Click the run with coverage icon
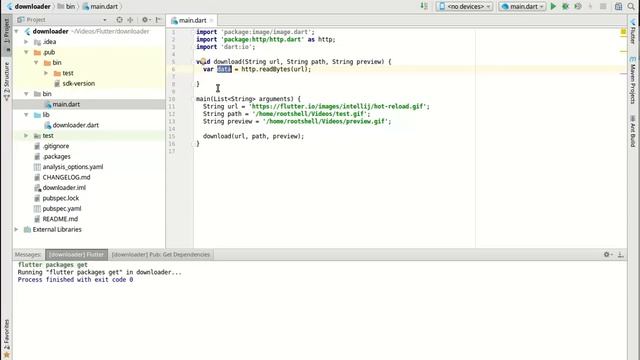640x360 pixels. tap(578, 7)
